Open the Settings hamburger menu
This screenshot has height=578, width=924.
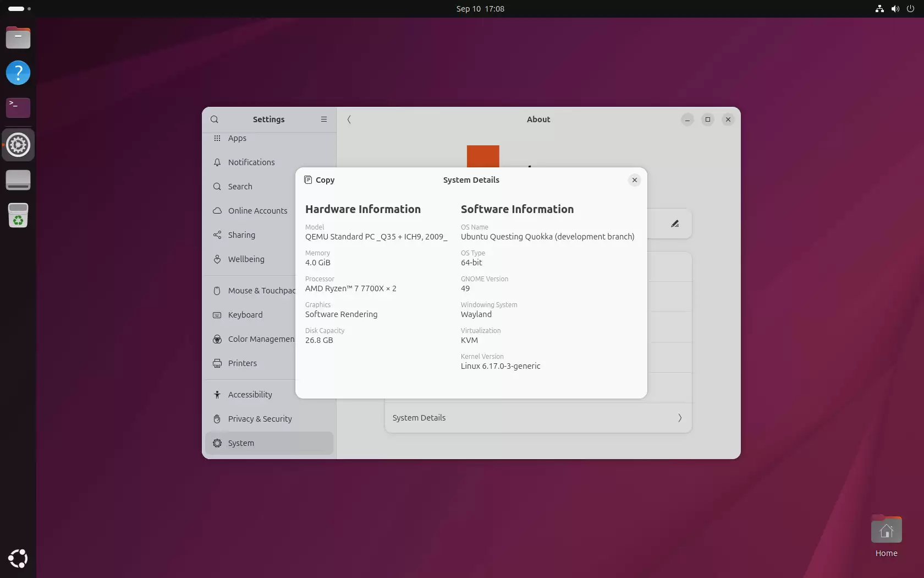coord(323,119)
